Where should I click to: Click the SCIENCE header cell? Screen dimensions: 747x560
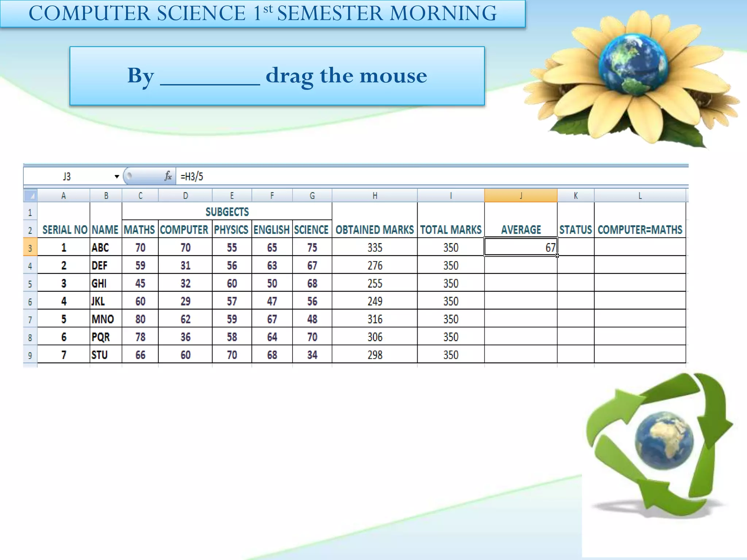click(312, 229)
